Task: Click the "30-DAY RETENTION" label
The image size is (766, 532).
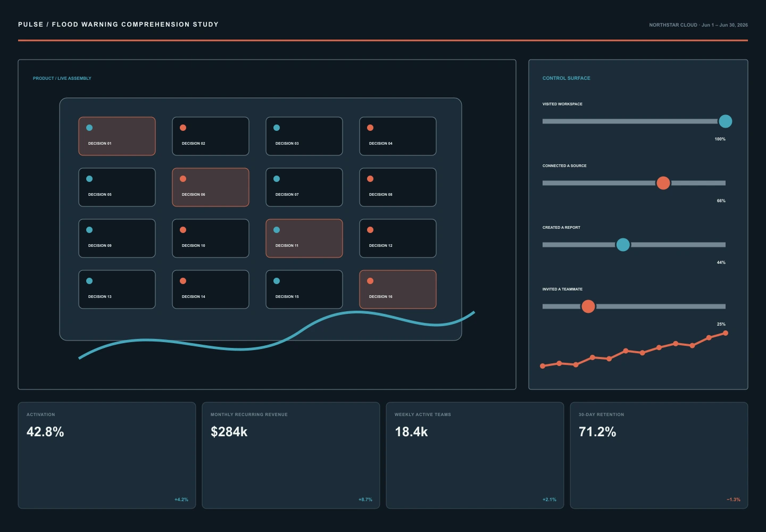Action: 602,414
